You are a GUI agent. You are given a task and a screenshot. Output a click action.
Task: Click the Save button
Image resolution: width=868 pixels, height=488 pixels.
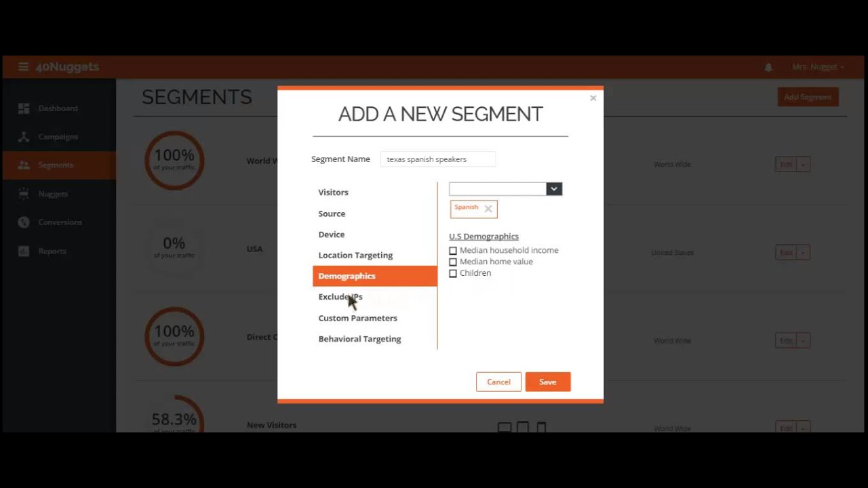(x=548, y=382)
